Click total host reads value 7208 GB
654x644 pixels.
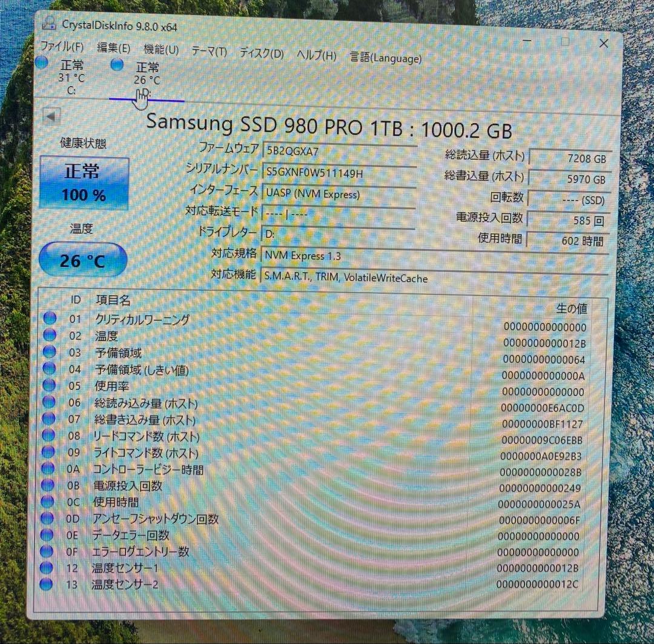(x=570, y=158)
